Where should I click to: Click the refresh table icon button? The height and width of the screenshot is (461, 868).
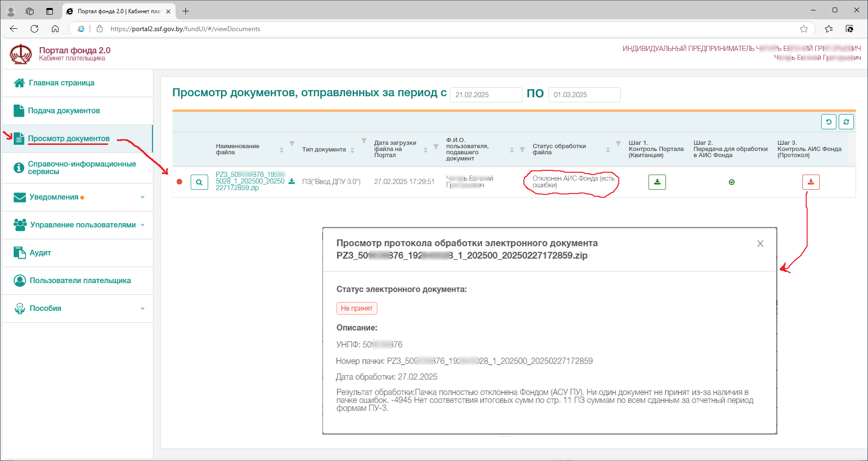point(846,122)
